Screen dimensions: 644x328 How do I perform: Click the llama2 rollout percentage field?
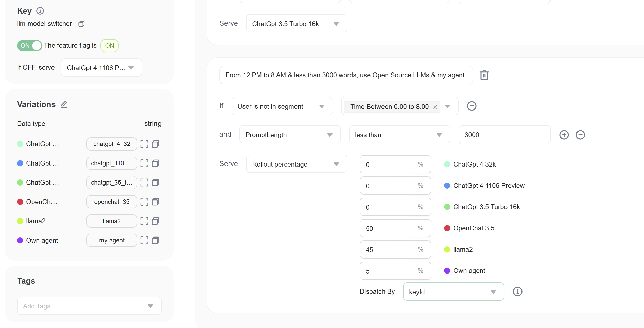click(395, 249)
